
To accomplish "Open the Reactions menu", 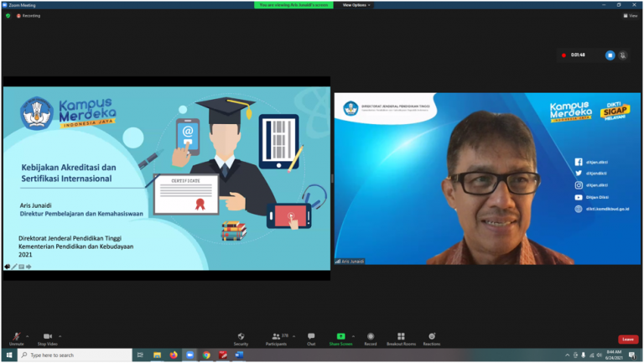I will 432,337.
